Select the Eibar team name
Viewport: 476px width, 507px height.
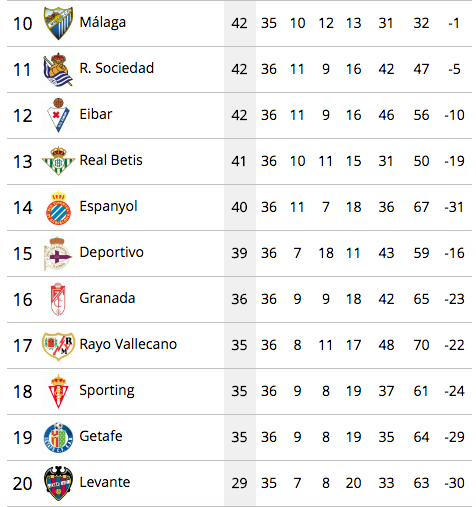96,114
